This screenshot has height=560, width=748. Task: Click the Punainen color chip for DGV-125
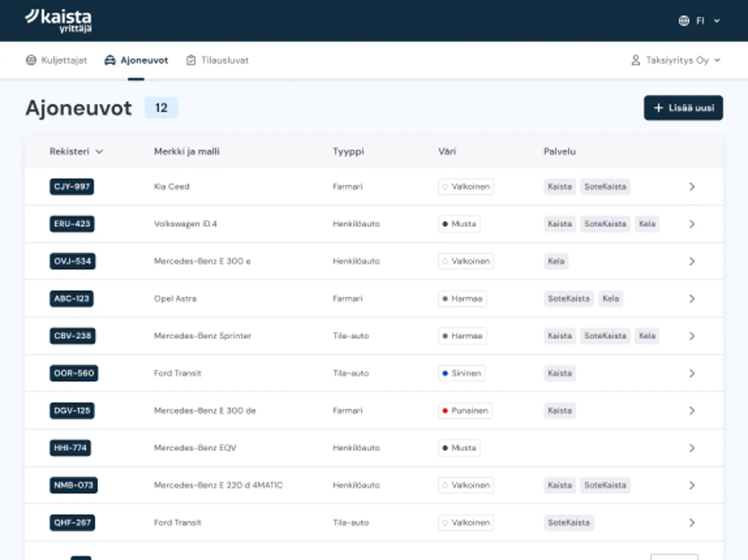click(465, 411)
